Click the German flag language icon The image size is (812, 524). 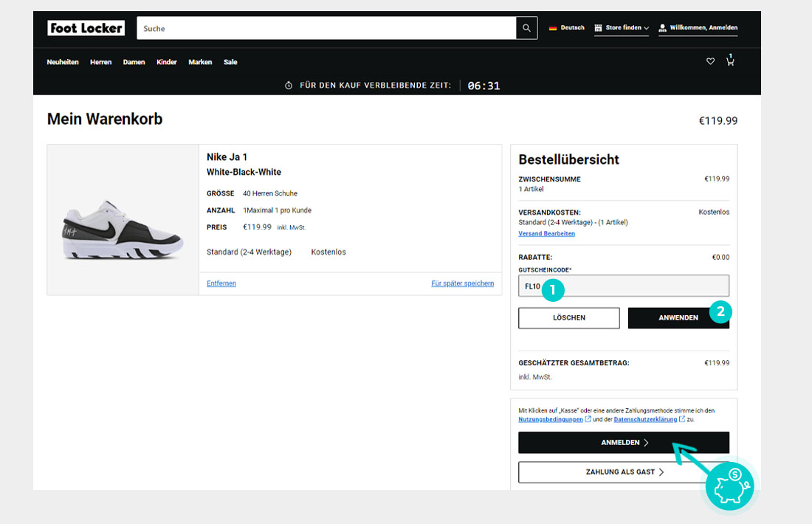pyautogui.click(x=553, y=28)
